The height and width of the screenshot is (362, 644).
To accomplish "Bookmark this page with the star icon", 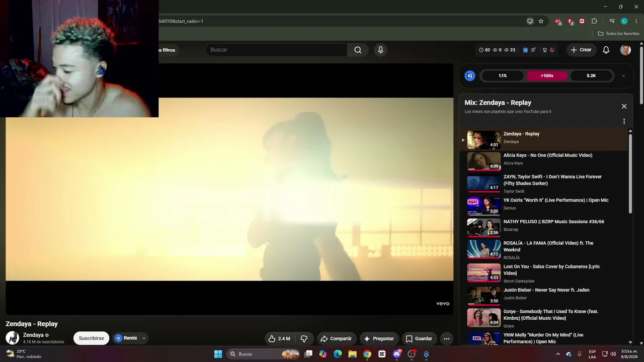I will (541, 21).
